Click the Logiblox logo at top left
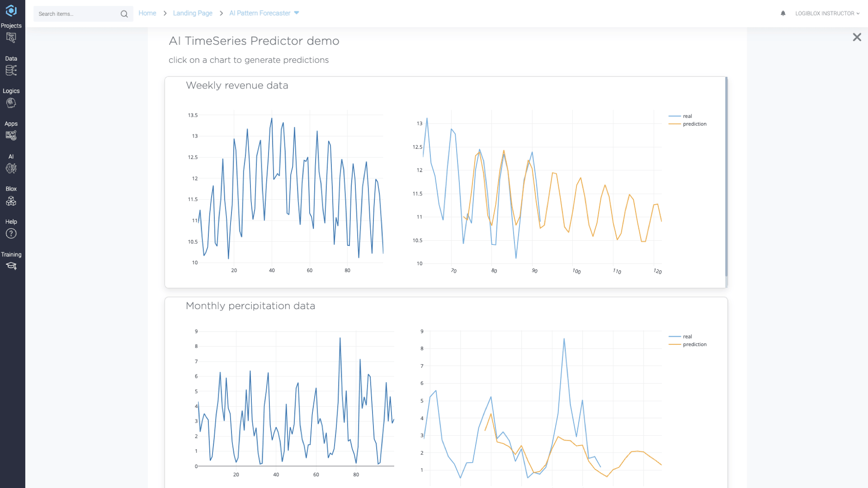This screenshot has width=868, height=488. [x=11, y=10]
